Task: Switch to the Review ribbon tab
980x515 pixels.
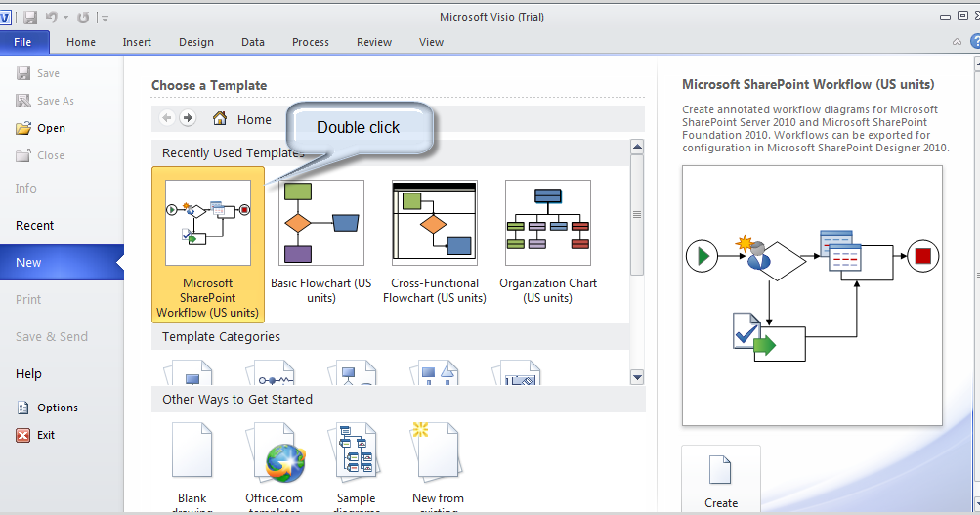Action: click(374, 42)
